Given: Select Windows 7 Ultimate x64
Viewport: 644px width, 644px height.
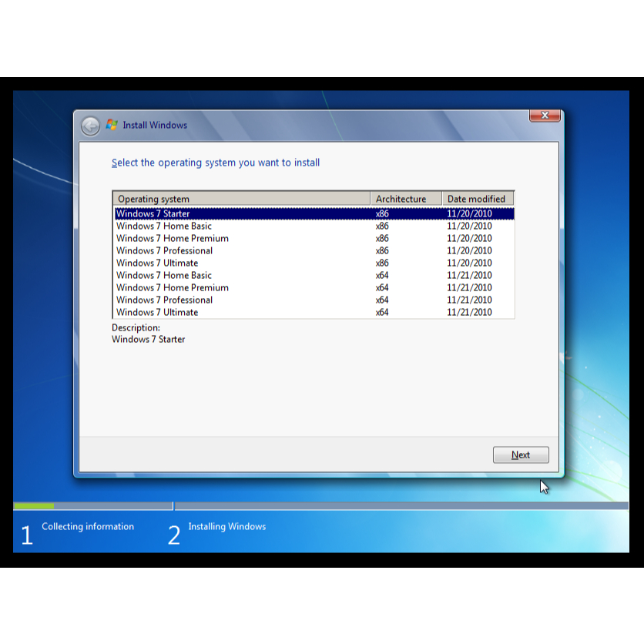Looking at the screenshot, I should (314, 312).
